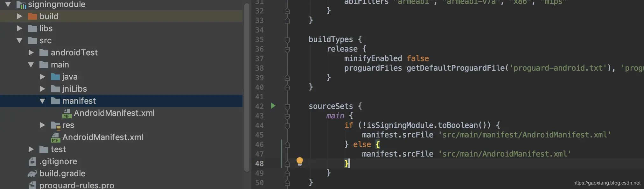The height and width of the screenshot is (189, 644).
Task: Click 'getDefaultProguardFile' in the code
Action: (x=455, y=68)
